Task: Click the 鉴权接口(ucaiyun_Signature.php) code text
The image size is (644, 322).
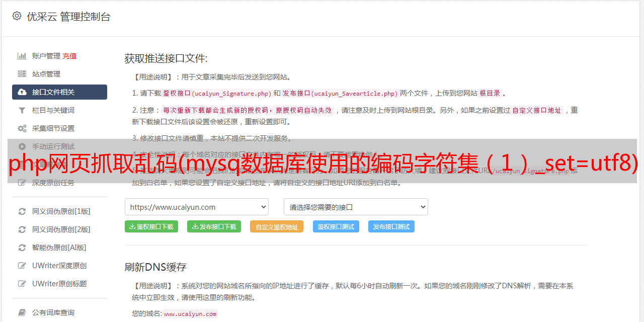Action: tap(217, 93)
